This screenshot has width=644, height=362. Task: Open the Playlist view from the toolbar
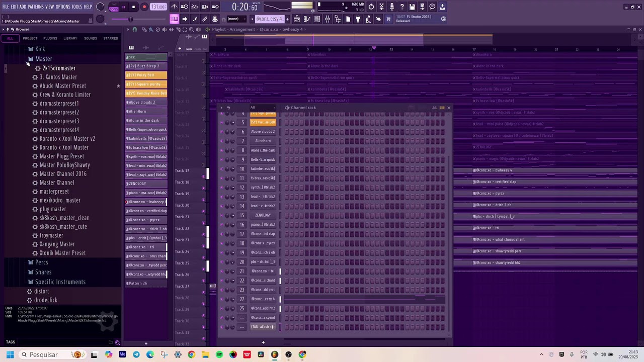(x=297, y=19)
